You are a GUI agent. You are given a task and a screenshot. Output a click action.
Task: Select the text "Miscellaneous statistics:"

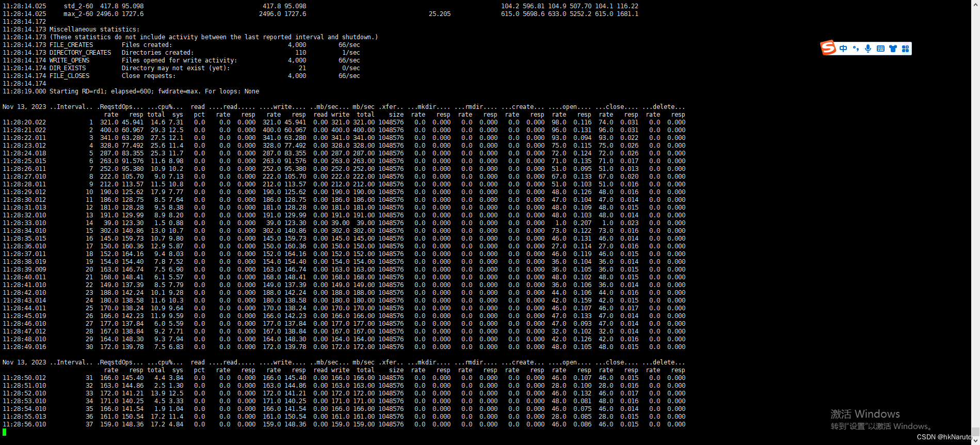[94, 29]
